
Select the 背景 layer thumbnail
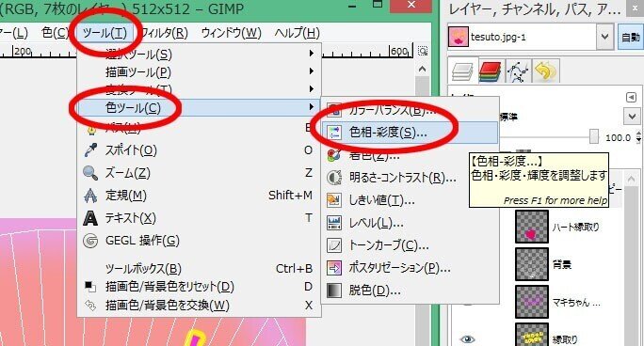[532, 264]
